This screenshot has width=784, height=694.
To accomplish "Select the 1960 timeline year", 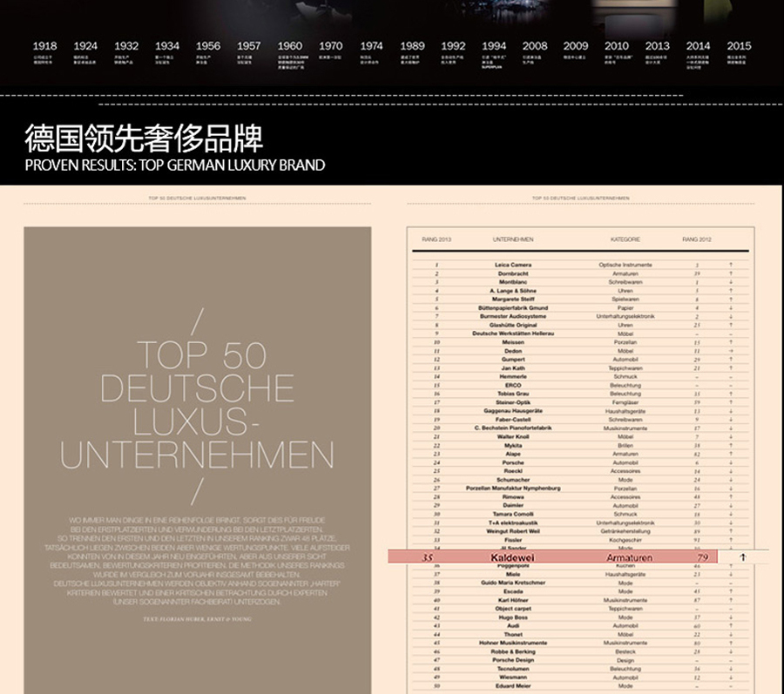I will (290, 46).
